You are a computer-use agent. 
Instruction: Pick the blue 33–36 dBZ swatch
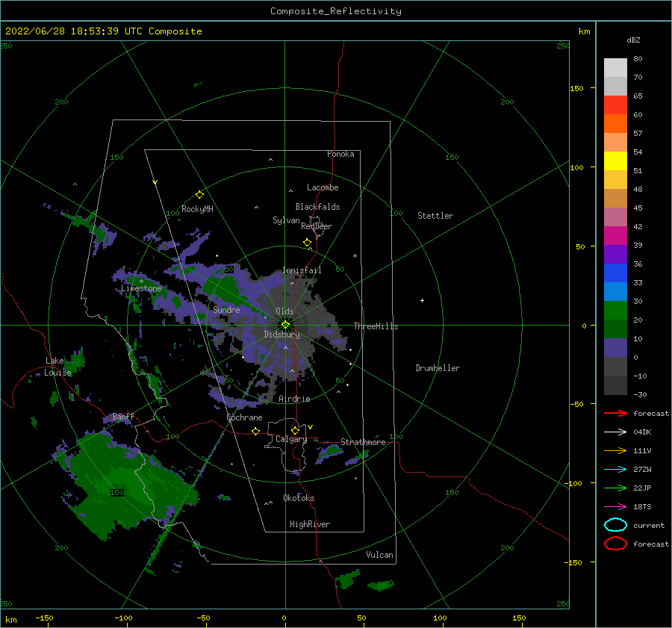(615, 273)
